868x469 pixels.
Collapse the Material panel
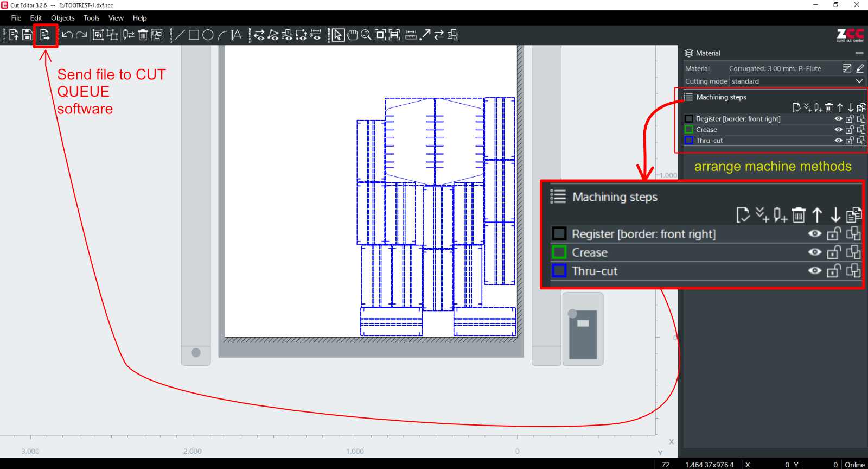(859, 53)
